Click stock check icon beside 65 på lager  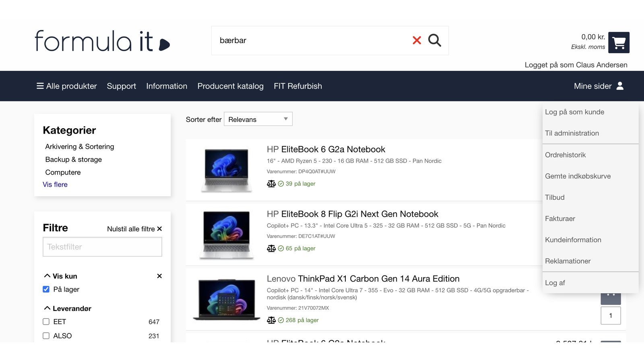(281, 249)
